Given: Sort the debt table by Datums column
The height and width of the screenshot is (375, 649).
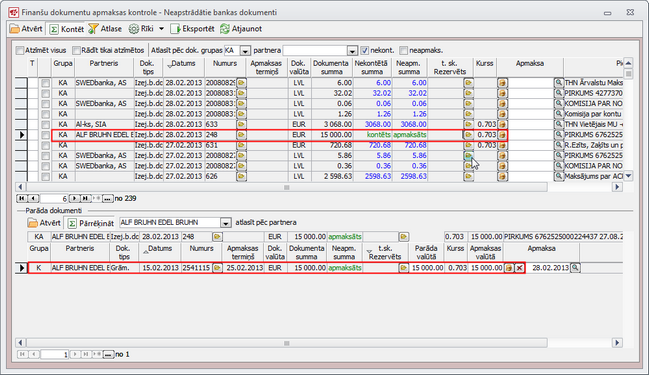Looking at the screenshot, I should tap(160, 252).
